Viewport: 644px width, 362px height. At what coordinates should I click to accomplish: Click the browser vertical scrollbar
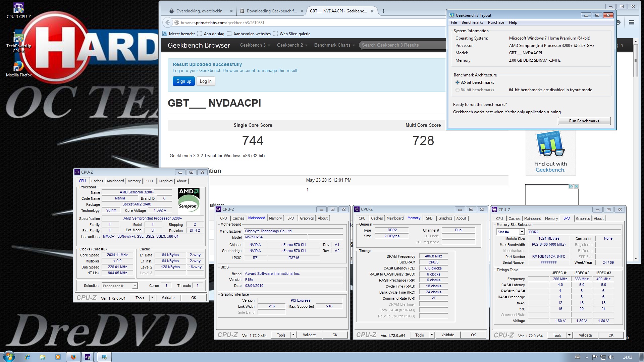pos(635,61)
